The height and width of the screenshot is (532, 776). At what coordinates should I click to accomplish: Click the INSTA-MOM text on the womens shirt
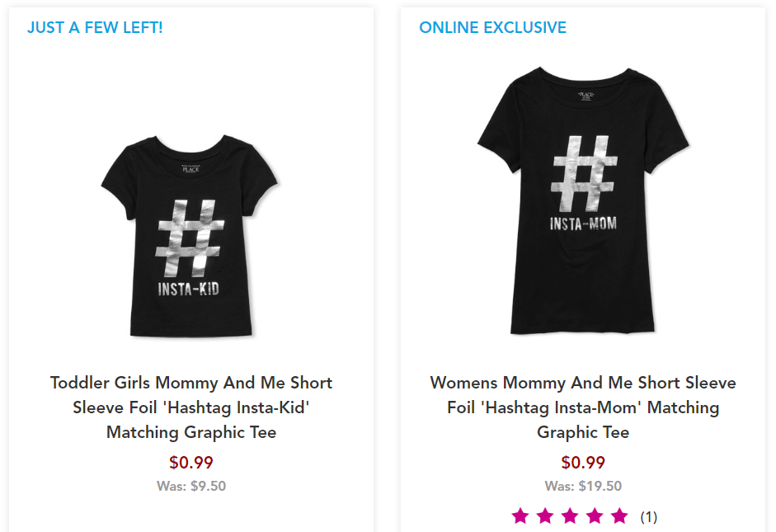[583, 224]
